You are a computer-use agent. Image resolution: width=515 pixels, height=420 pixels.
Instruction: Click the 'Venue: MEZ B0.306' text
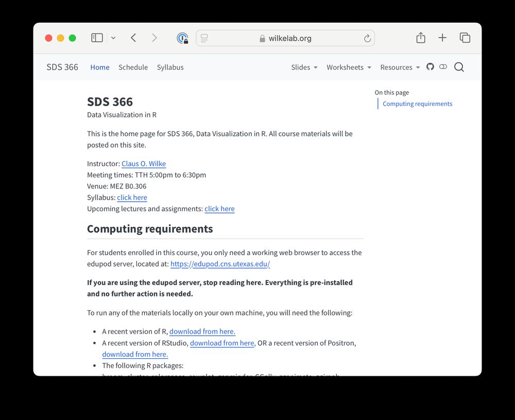(x=116, y=186)
